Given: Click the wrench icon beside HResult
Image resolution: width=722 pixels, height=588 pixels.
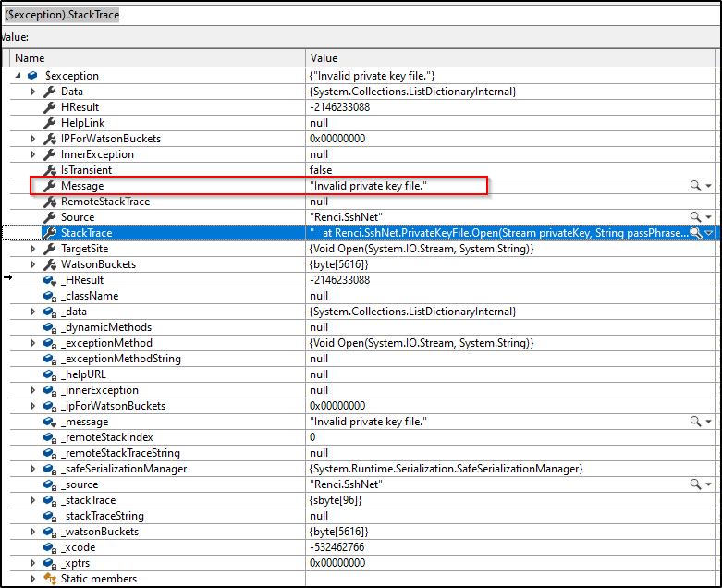Looking at the screenshot, I should pyautogui.click(x=50, y=107).
